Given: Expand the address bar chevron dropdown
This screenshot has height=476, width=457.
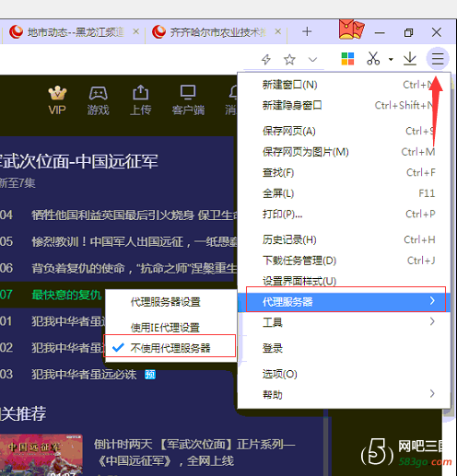Looking at the screenshot, I should tap(312, 59).
